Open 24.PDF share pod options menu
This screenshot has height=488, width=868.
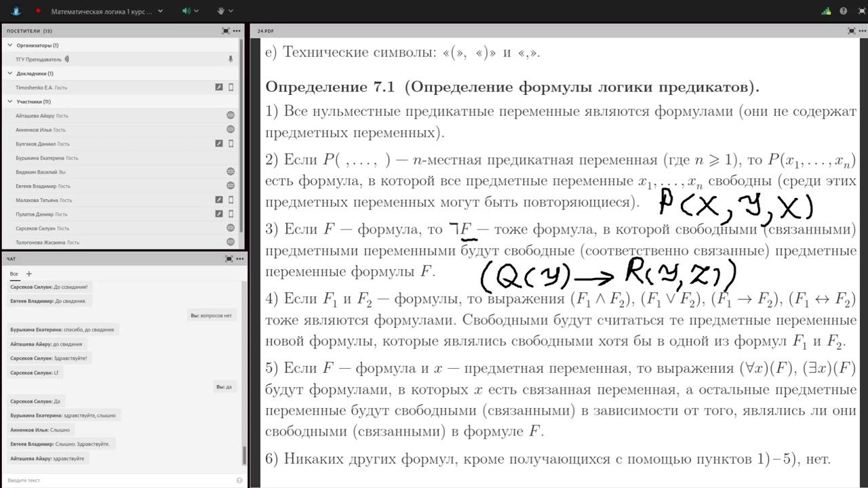pyautogui.click(x=862, y=31)
